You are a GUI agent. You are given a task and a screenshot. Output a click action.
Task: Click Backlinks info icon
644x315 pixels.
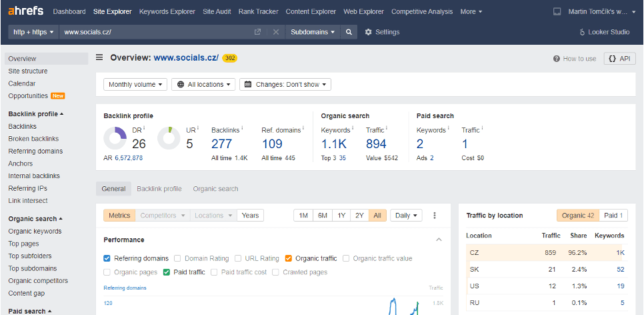[242, 128]
